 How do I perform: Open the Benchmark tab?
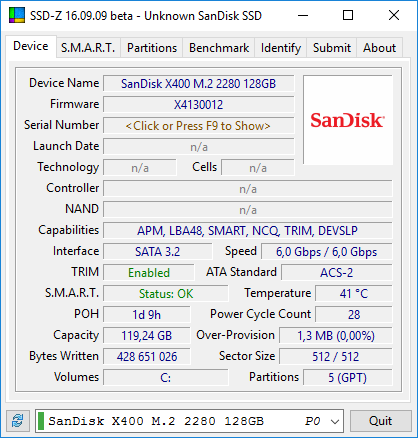pyautogui.click(x=219, y=48)
